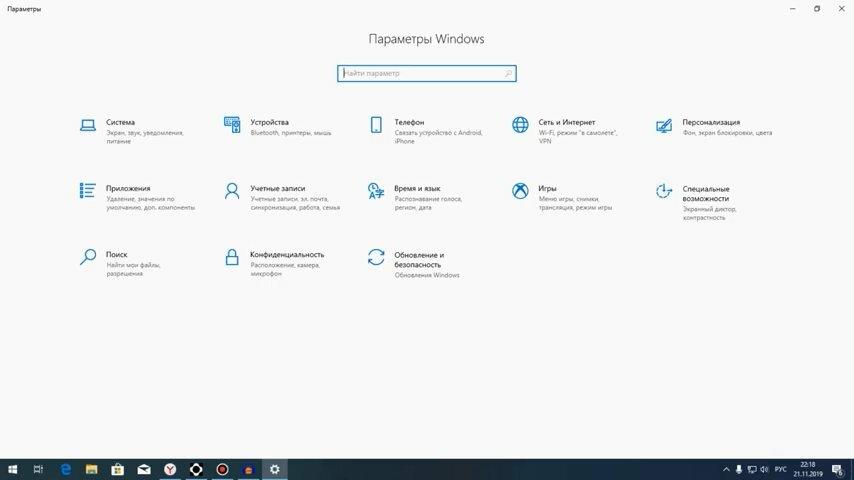Open the Персонализация settings category
This screenshot has width=854, height=480.
(x=714, y=127)
